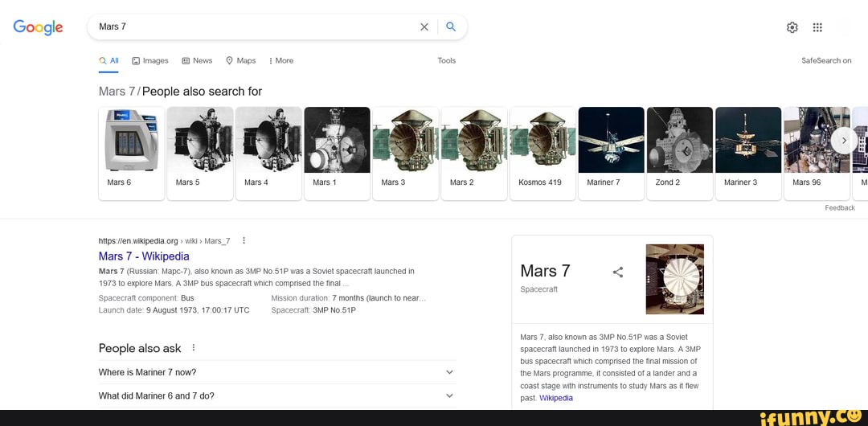Open the "Mars 7 - Wikipedia" result link

pyautogui.click(x=144, y=256)
